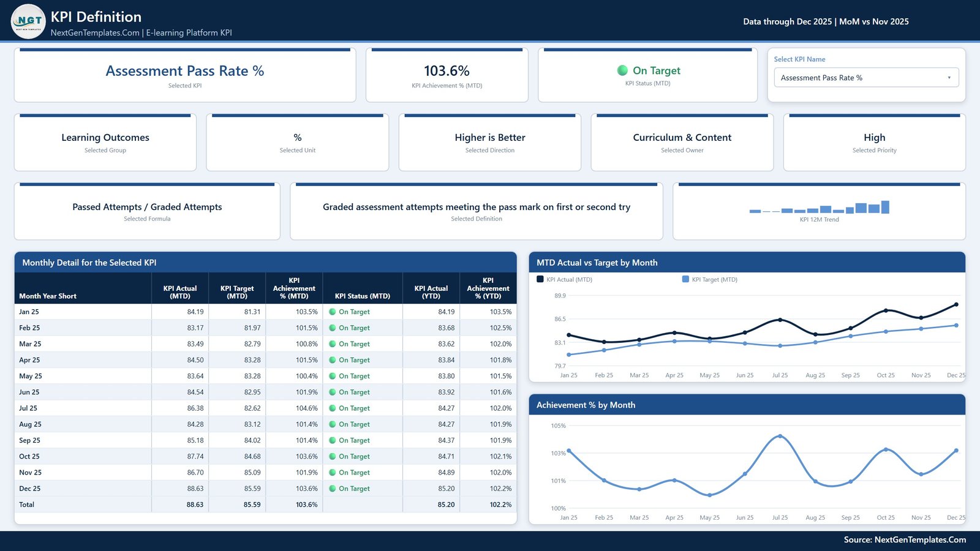The image size is (980, 551).
Task: Click the 103.6% KPI Achievement card
Action: [x=447, y=75]
